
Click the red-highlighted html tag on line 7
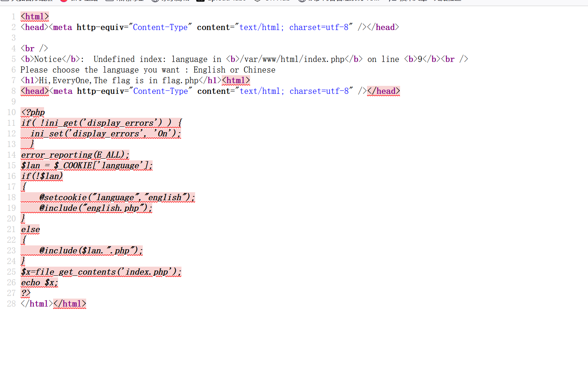pyautogui.click(x=236, y=81)
